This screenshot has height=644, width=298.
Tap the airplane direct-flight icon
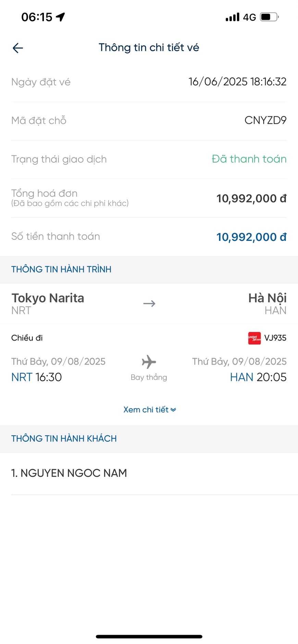point(149,362)
